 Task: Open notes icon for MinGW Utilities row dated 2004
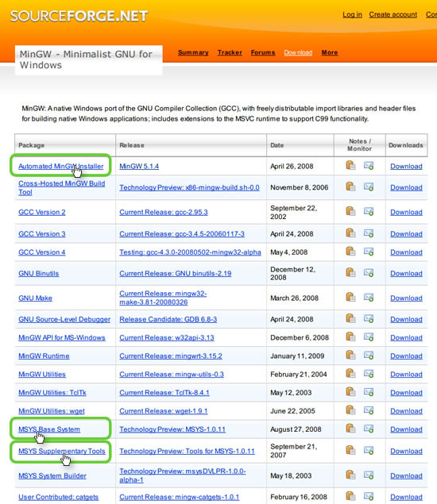[x=350, y=373]
